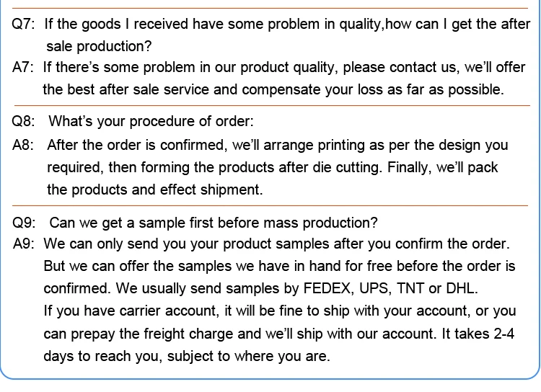
Task: Click the word 'UPS' in answer A9
Action: click(373, 289)
